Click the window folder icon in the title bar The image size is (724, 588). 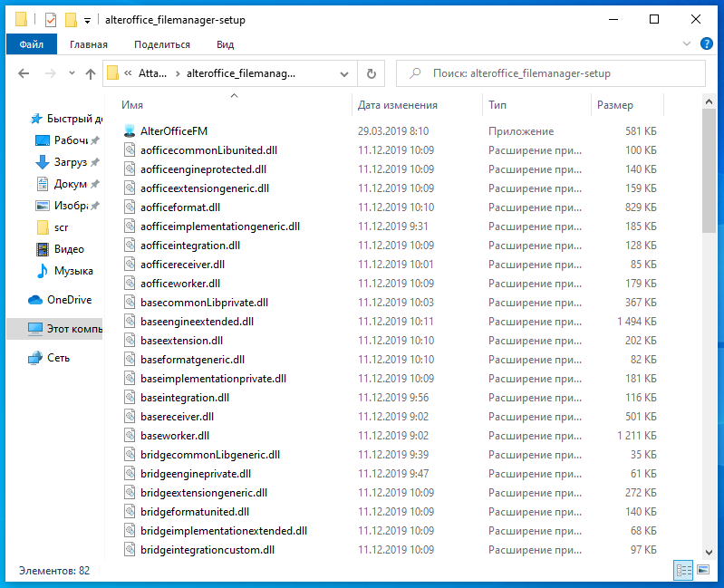click(x=21, y=19)
